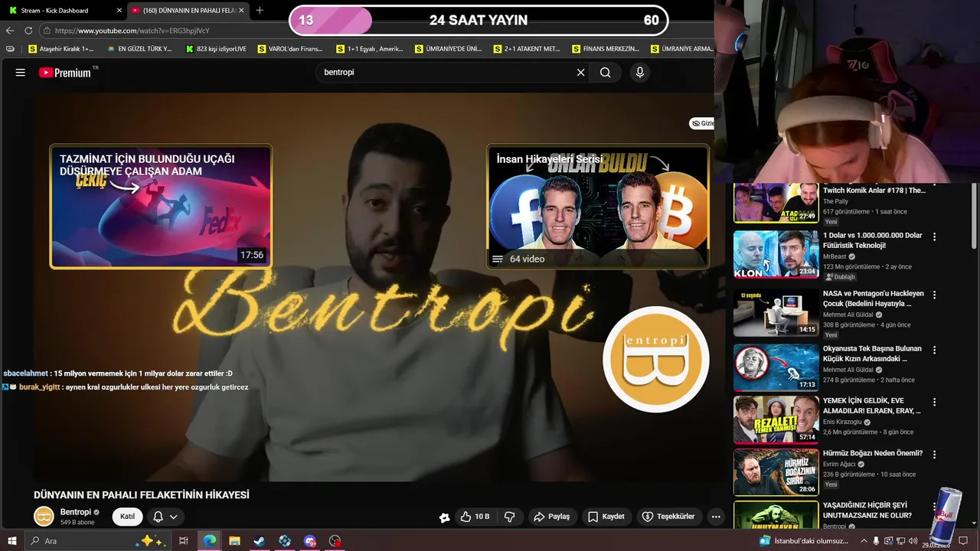The height and width of the screenshot is (551, 980).
Task: Open Steam from the taskbar
Action: tap(260, 541)
